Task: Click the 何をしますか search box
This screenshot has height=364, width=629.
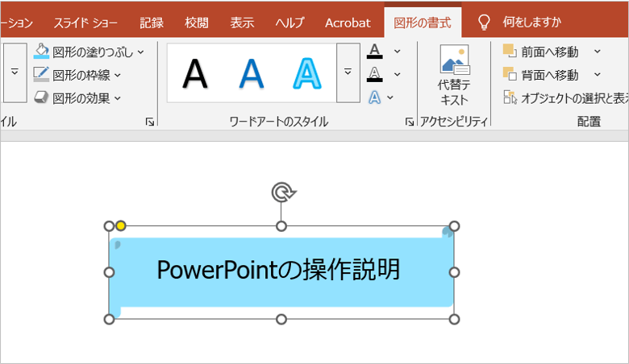Action: pos(532,22)
